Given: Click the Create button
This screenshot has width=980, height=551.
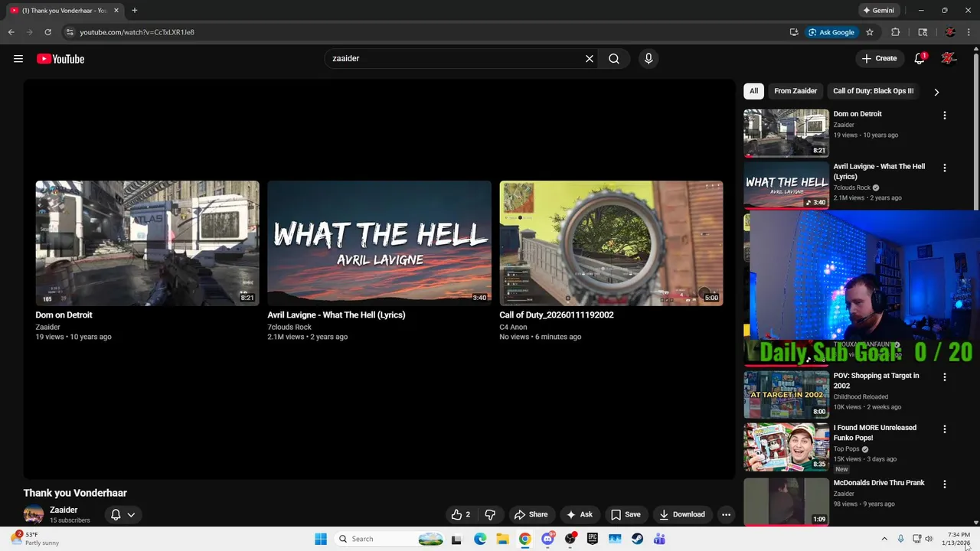Looking at the screenshot, I should point(879,58).
